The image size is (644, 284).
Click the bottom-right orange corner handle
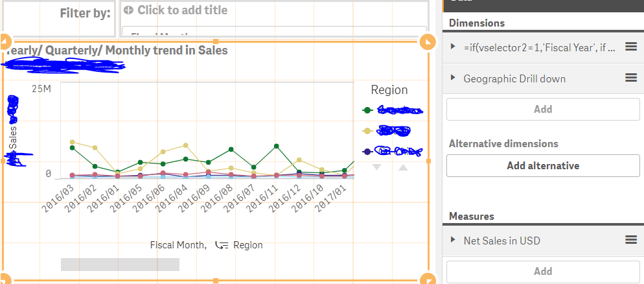pyautogui.click(x=427, y=280)
